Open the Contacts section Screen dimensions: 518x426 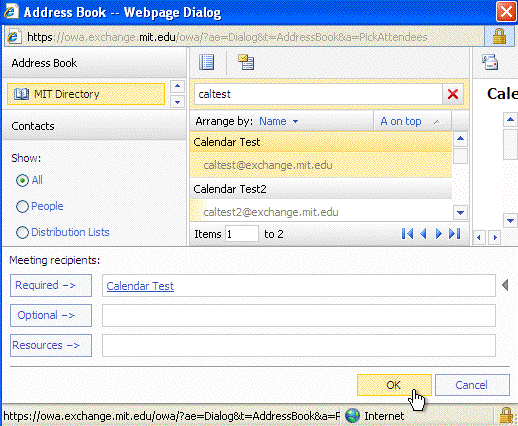click(33, 126)
